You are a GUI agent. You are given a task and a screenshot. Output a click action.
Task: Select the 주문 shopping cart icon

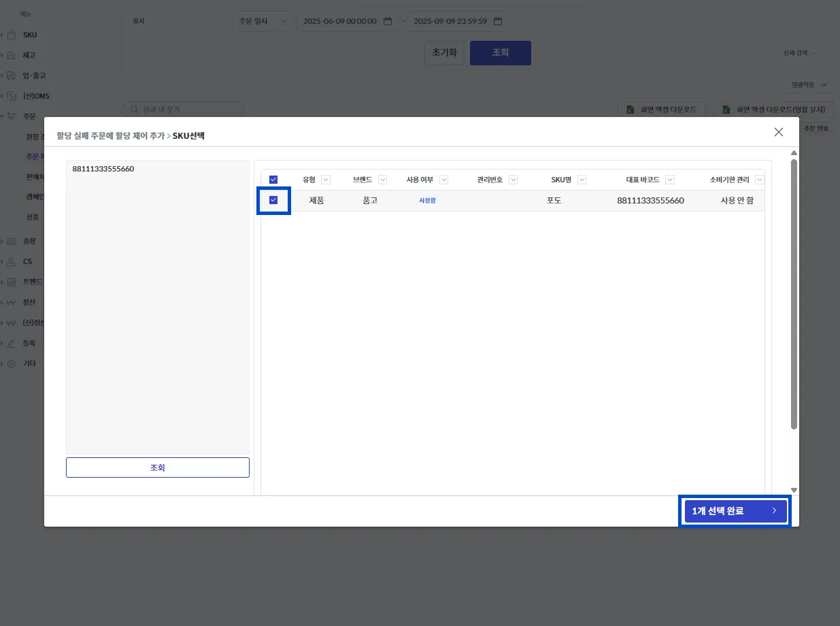(x=11, y=116)
